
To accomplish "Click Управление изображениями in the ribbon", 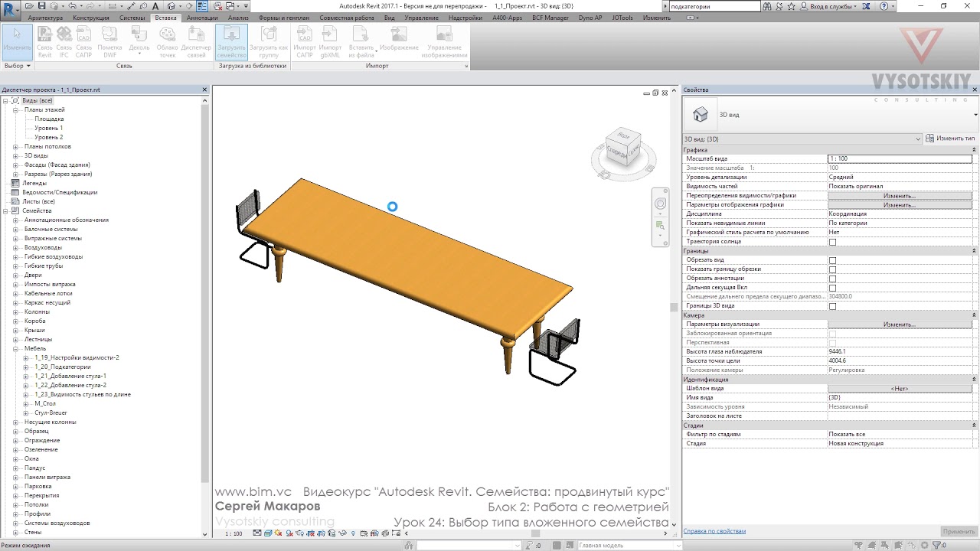I will (x=443, y=42).
